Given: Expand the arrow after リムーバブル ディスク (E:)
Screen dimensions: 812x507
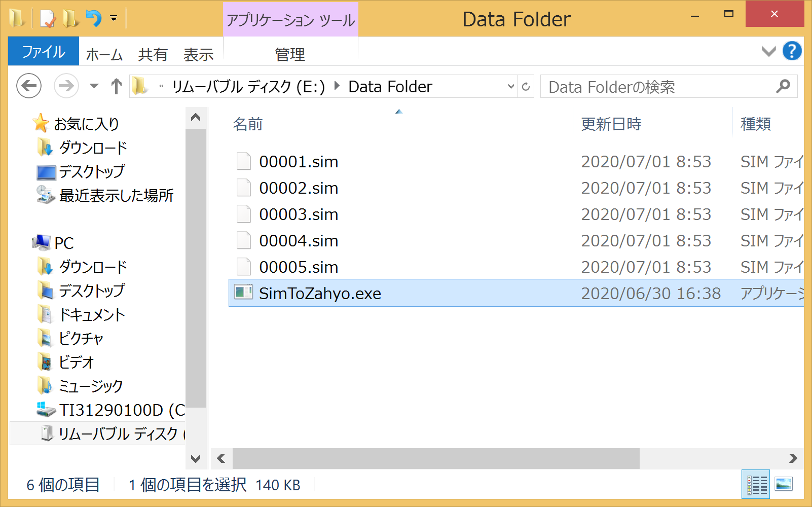Looking at the screenshot, I should 337,86.
